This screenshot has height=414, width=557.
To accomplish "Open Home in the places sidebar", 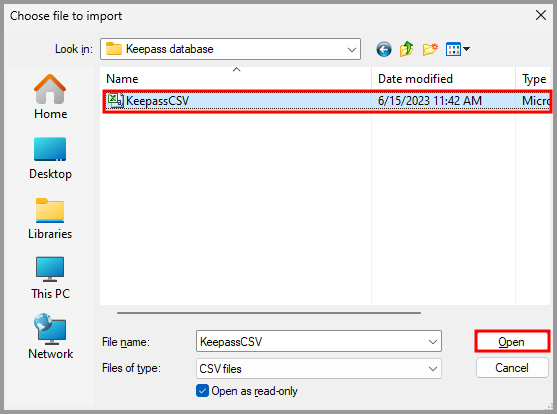I will coord(50,97).
